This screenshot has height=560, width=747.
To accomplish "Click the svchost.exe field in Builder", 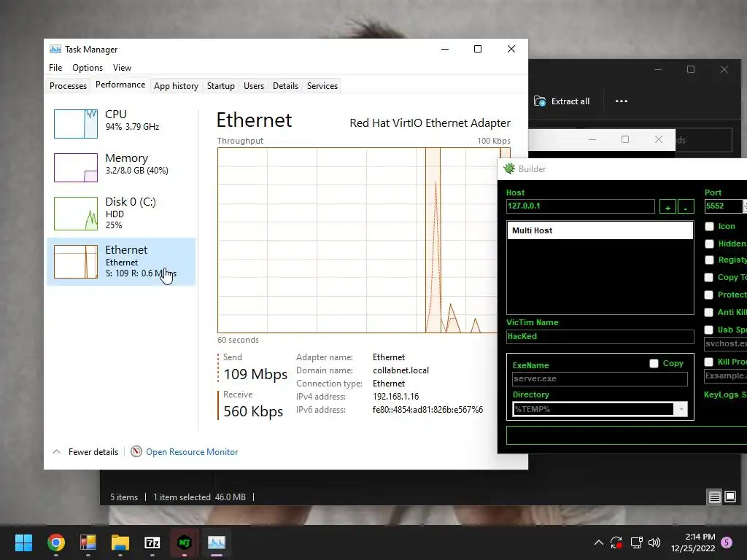I will click(726, 344).
